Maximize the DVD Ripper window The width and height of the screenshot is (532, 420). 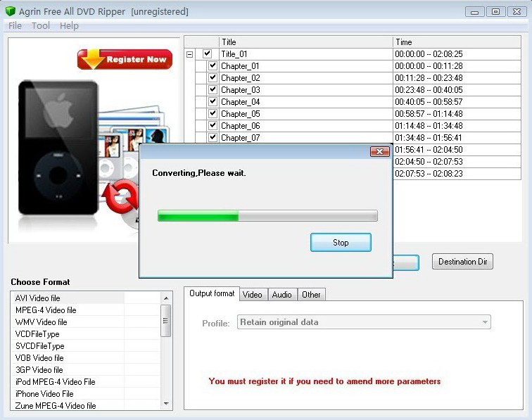pos(495,12)
